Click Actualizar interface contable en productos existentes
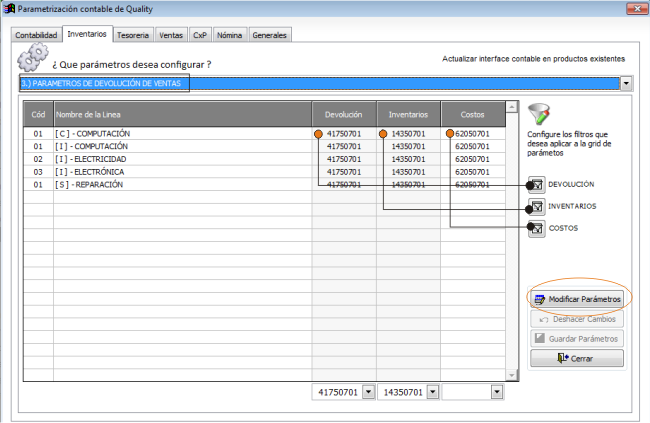The height and width of the screenshot is (423, 650). point(534,59)
